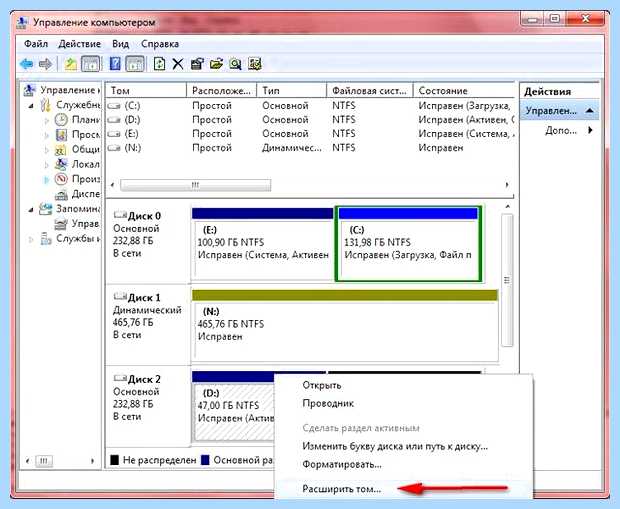
Task: Select the (N:) 465,76 ГБ volume block
Action: tap(344, 325)
